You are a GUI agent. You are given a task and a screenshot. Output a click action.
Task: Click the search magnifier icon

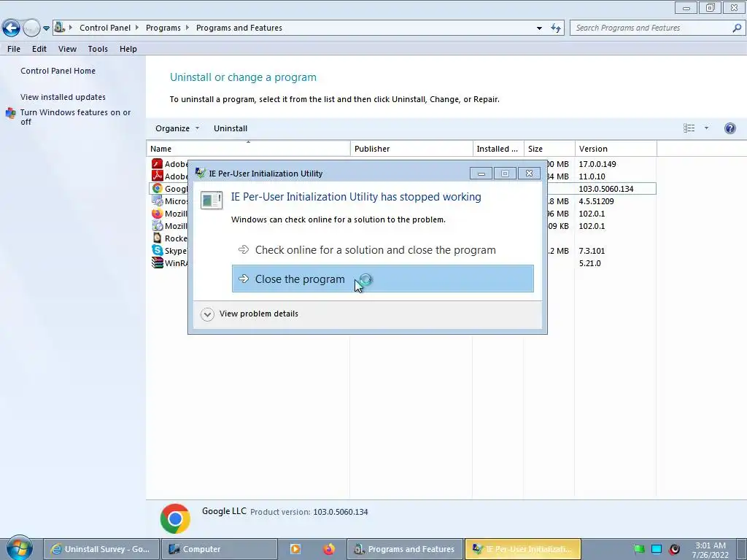coord(737,28)
